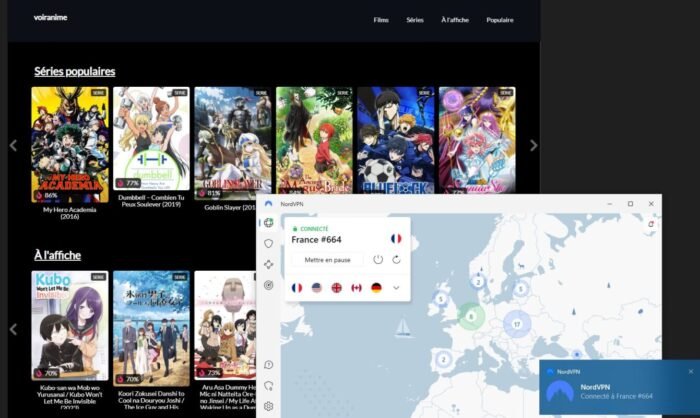Minimize the NordVPN window
700x418 pixels.
coord(610,204)
